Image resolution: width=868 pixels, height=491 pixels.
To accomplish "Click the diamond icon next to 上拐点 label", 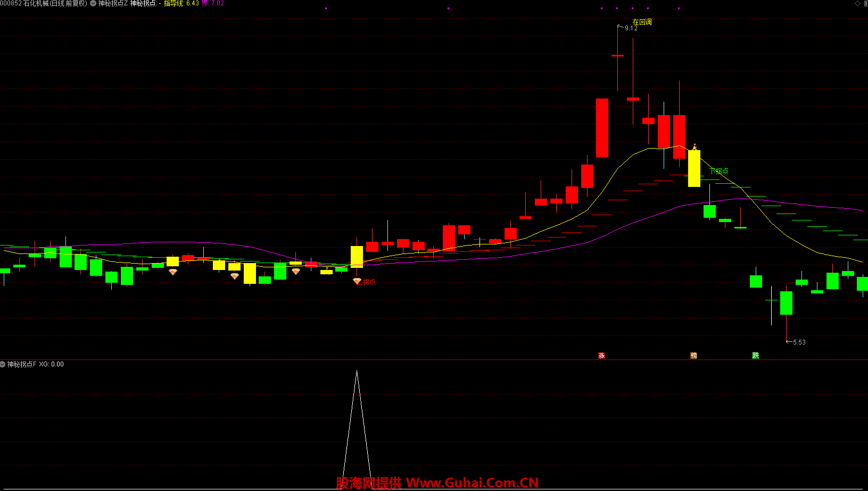I will (357, 281).
